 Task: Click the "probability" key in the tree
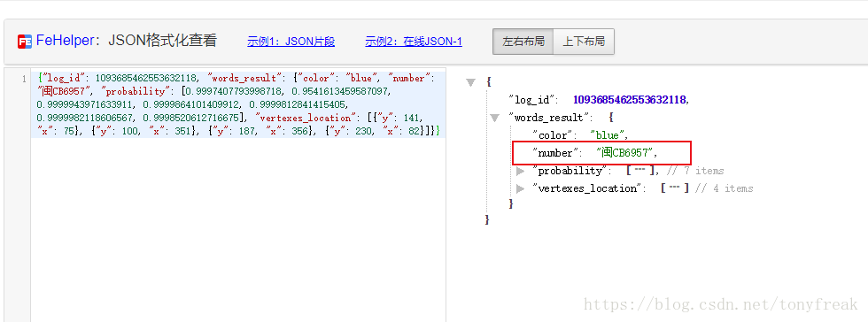(x=569, y=171)
